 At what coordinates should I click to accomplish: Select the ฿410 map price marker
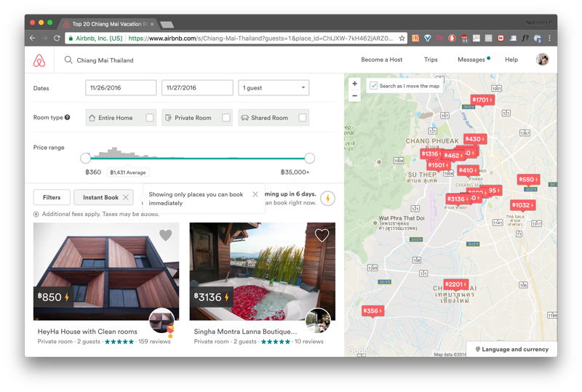[x=468, y=170]
